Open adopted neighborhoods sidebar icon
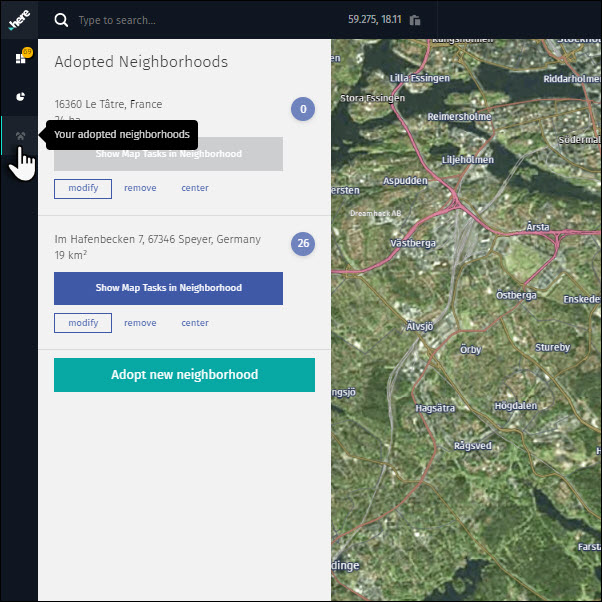Image resolution: width=602 pixels, height=602 pixels. pos(20,136)
